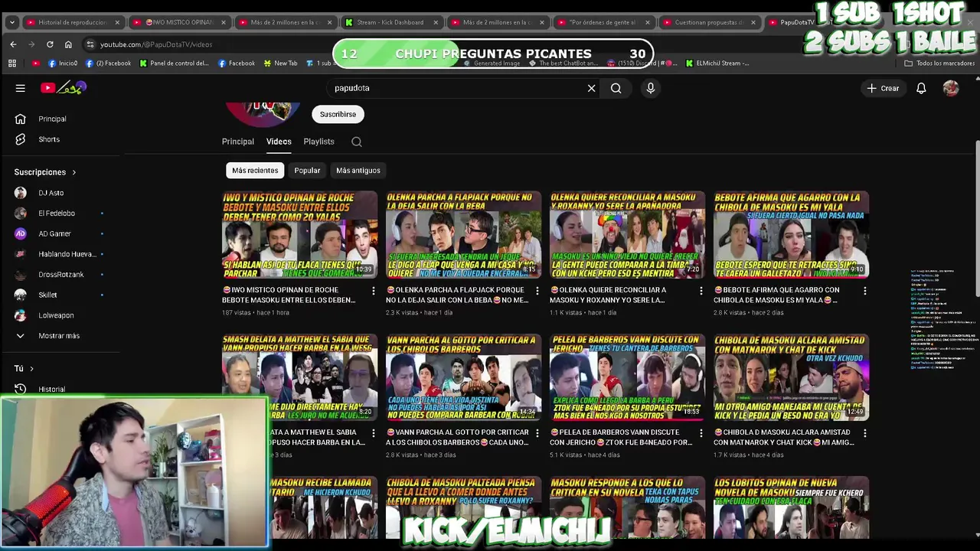980x551 pixels.
Task: Open options for OLENKA PARCHA video
Action: pyautogui.click(x=537, y=291)
